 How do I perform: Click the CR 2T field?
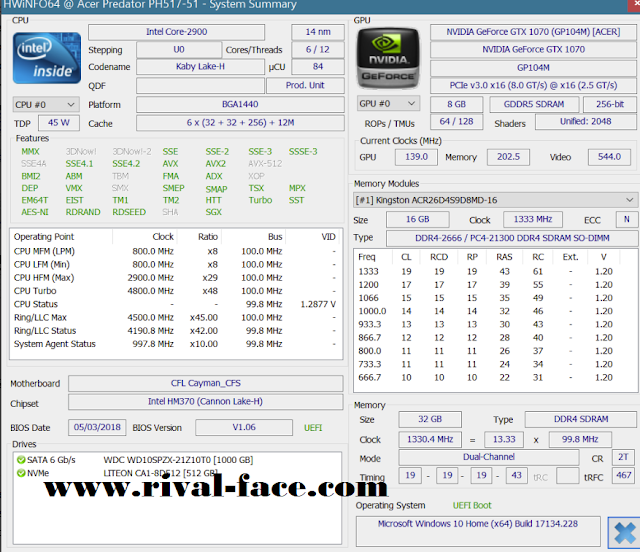click(623, 457)
